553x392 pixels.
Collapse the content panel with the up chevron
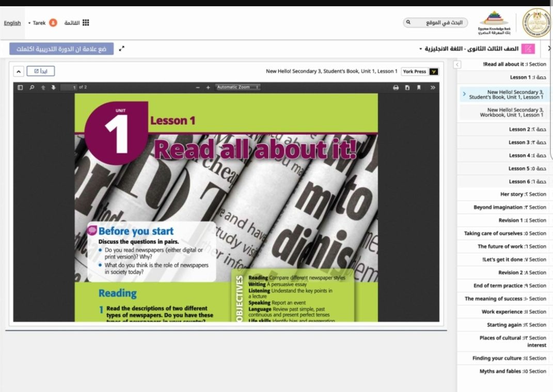coord(18,71)
